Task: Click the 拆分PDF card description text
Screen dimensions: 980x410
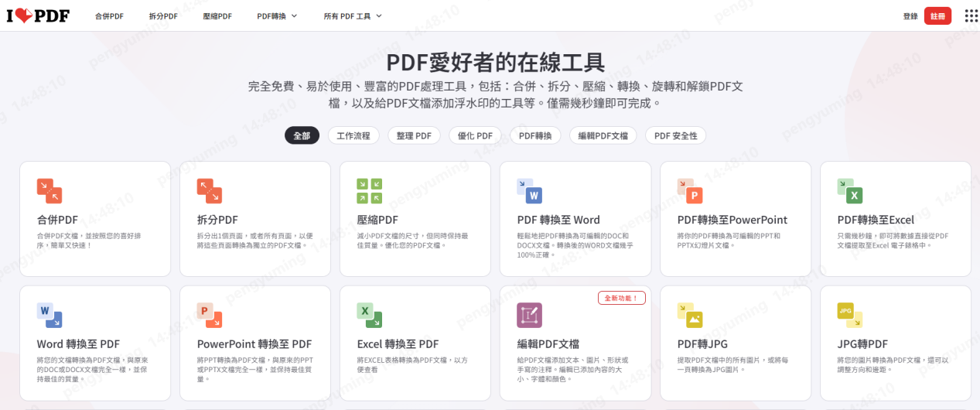Action: pyautogui.click(x=255, y=240)
